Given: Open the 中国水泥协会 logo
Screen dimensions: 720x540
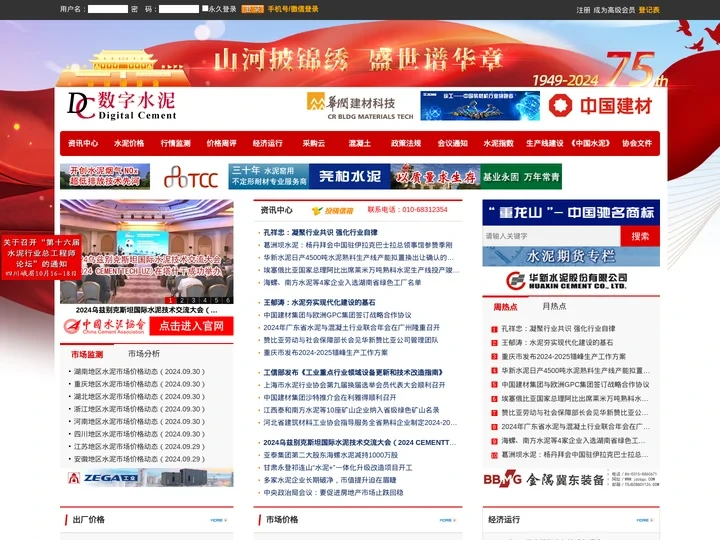Looking at the screenshot, I should [104, 326].
